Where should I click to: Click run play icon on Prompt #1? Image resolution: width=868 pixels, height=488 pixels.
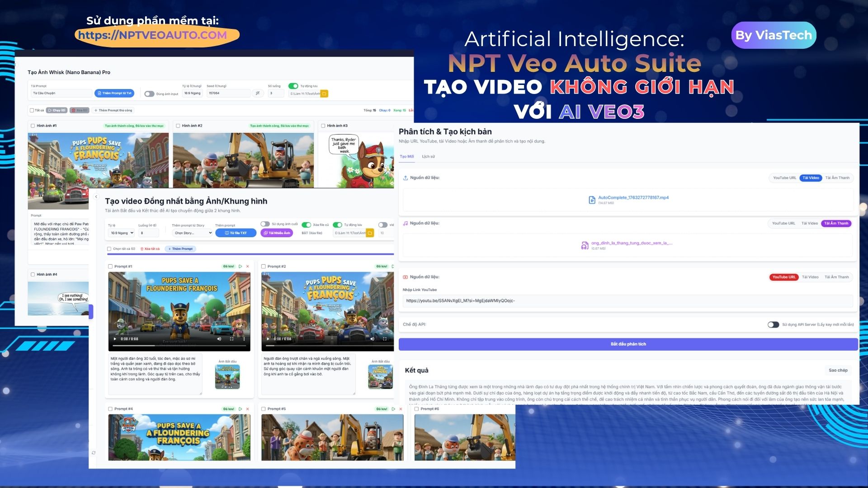click(240, 267)
